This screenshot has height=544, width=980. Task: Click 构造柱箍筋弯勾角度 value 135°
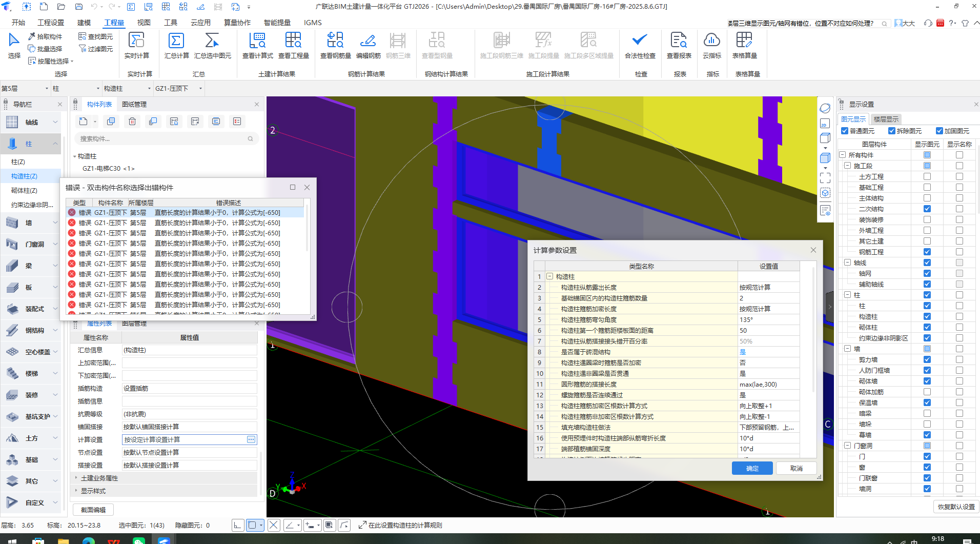768,319
